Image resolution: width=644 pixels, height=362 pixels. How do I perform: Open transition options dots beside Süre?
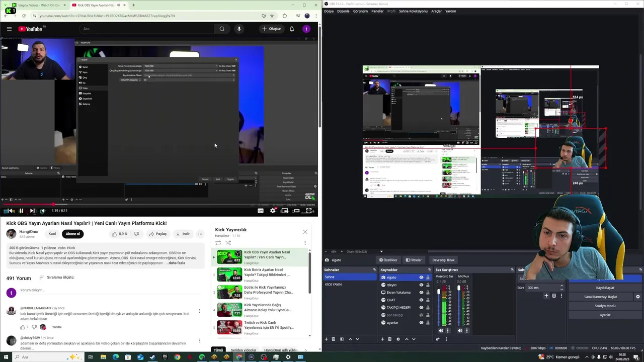pyautogui.click(x=561, y=296)
